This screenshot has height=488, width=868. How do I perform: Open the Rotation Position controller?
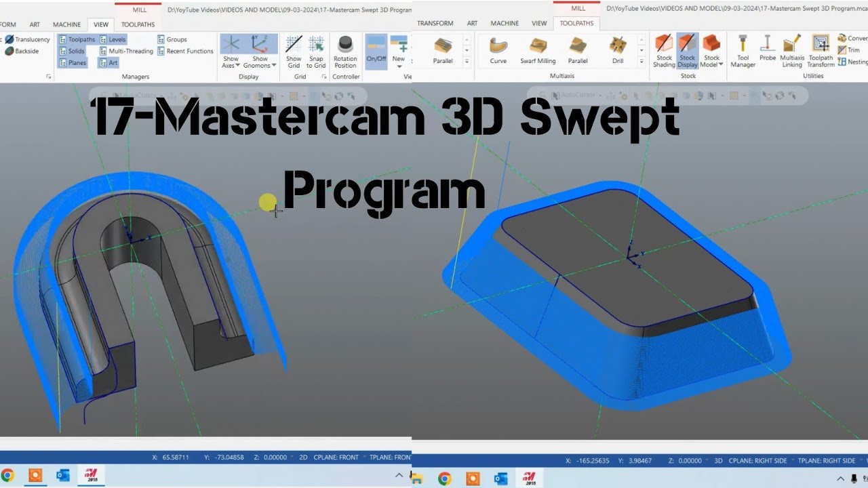(345, 52)
